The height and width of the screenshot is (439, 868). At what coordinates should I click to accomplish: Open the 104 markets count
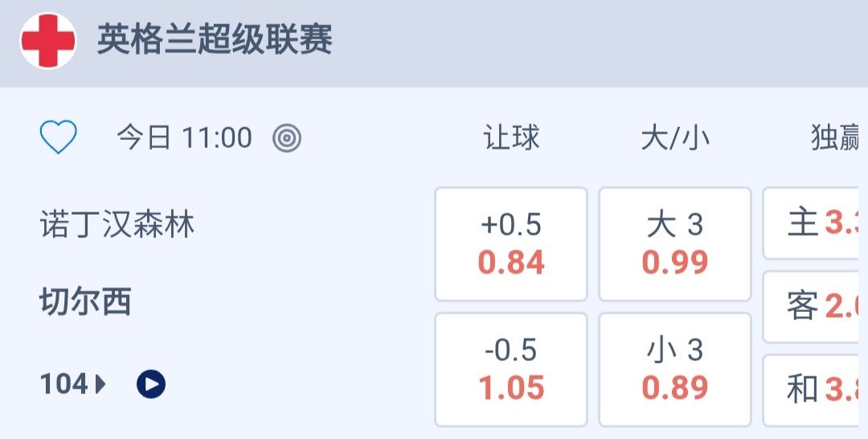point(64,384)
